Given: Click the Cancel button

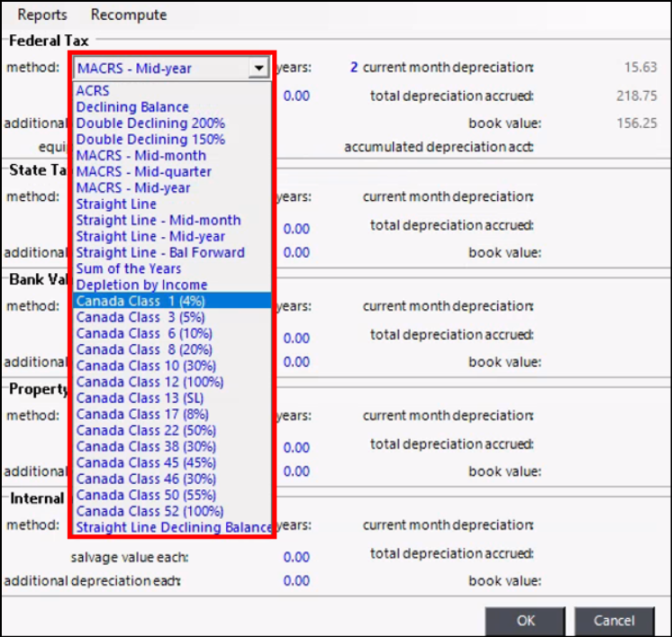Looking at the screenshot, I should pos(613,620).
